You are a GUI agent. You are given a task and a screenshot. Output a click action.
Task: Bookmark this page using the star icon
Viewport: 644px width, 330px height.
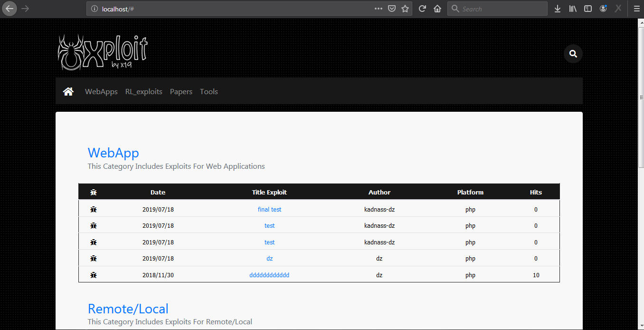(405, 9)
